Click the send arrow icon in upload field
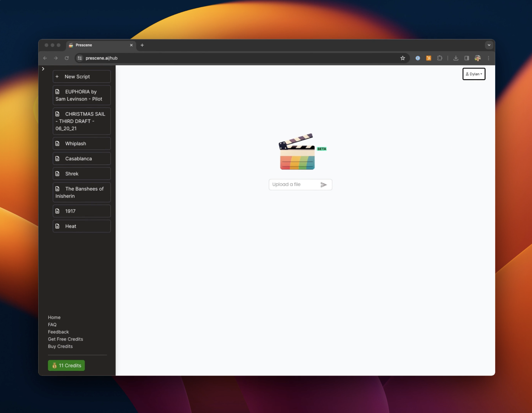The width and height of the screenshot is (532, 413). (x=324, y=185)
